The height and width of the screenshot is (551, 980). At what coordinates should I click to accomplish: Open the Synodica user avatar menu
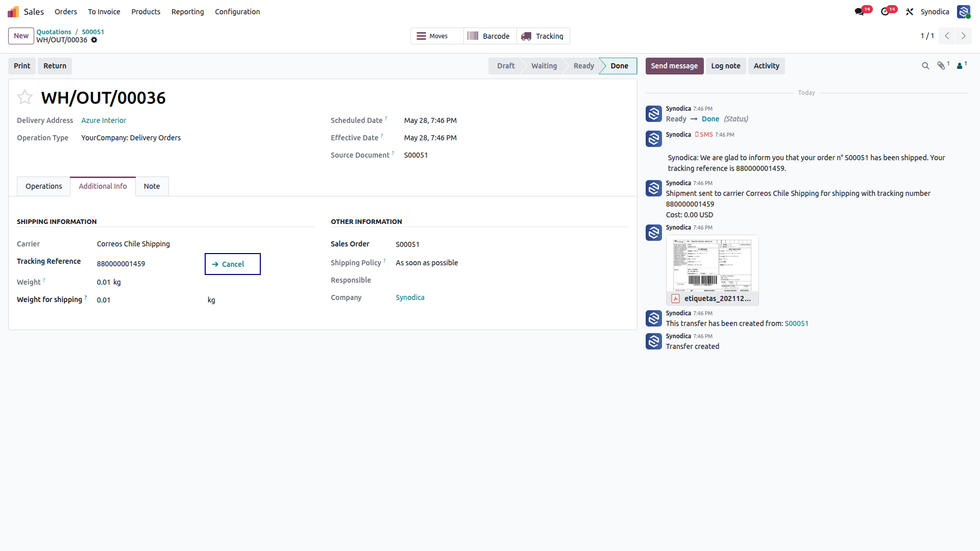click(964, 12)
